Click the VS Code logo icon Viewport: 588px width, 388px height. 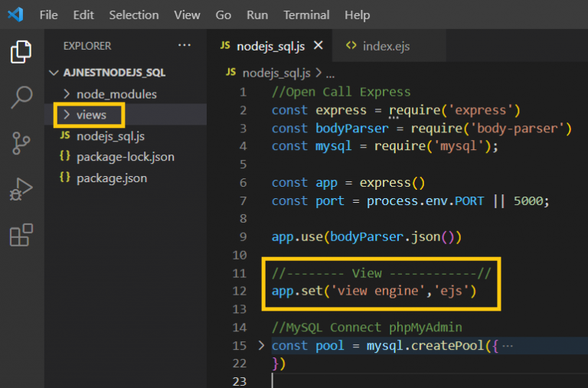coord(15,15)
